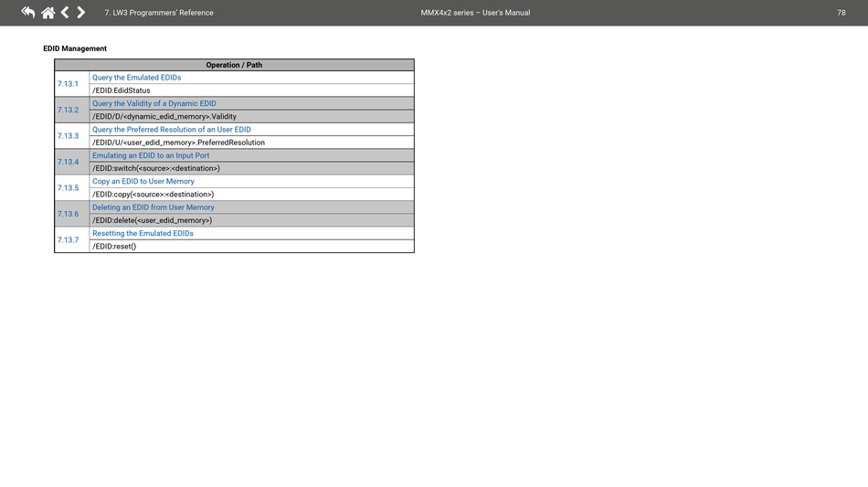Click the page number 78

tap(841, 13)
